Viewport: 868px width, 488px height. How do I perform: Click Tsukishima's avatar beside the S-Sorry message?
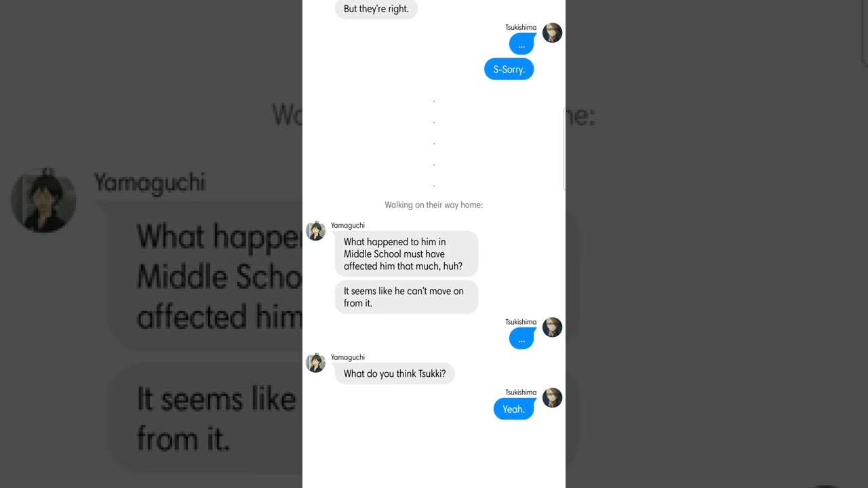pos(552,33)
